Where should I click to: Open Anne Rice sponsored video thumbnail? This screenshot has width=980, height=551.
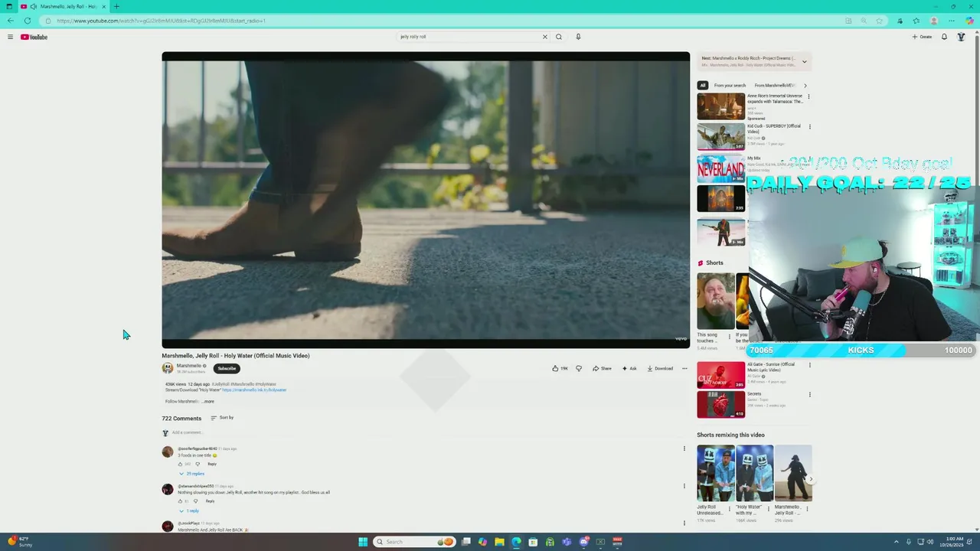coord(720,106)
